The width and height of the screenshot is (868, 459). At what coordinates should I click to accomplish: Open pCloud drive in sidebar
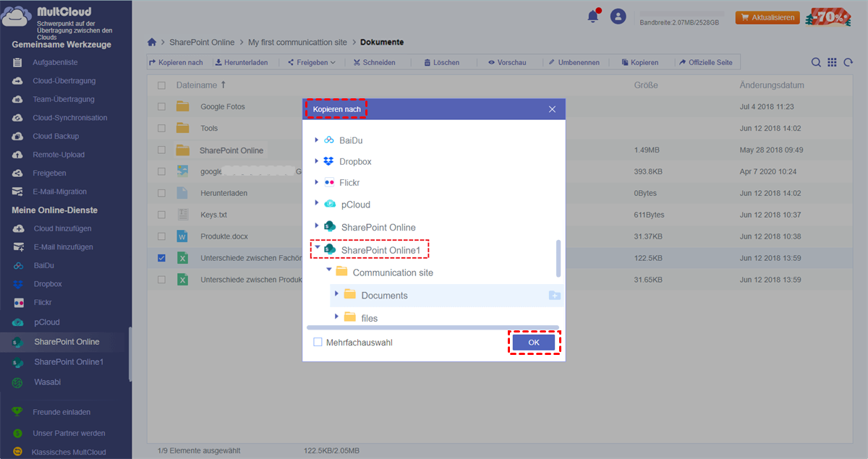click(x=46, y=322)
